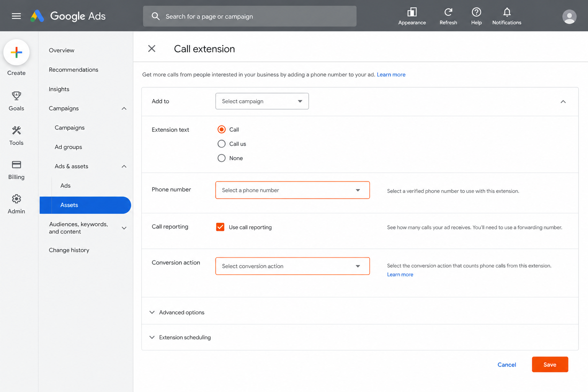Open the Select conversion action dropdown
This screenshot has width=588, height=392.
(x=292, y=266)
